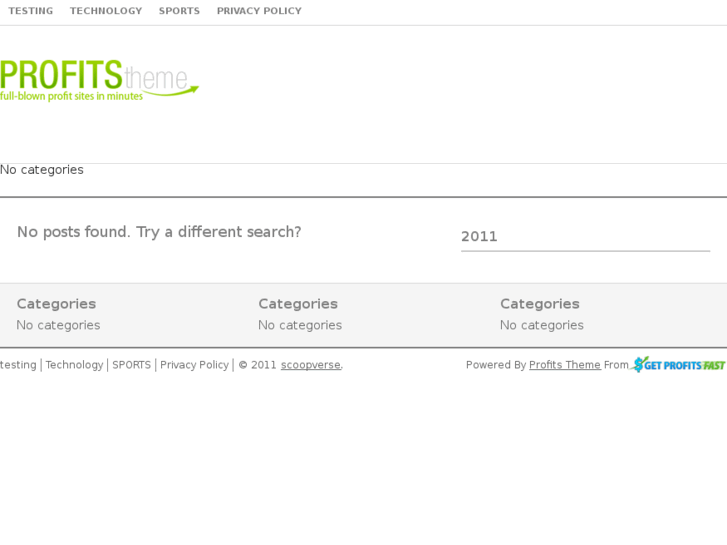The image size is (727, 545).
Task: Go to SPORTS in the header menu
Action: click(179, 11)
